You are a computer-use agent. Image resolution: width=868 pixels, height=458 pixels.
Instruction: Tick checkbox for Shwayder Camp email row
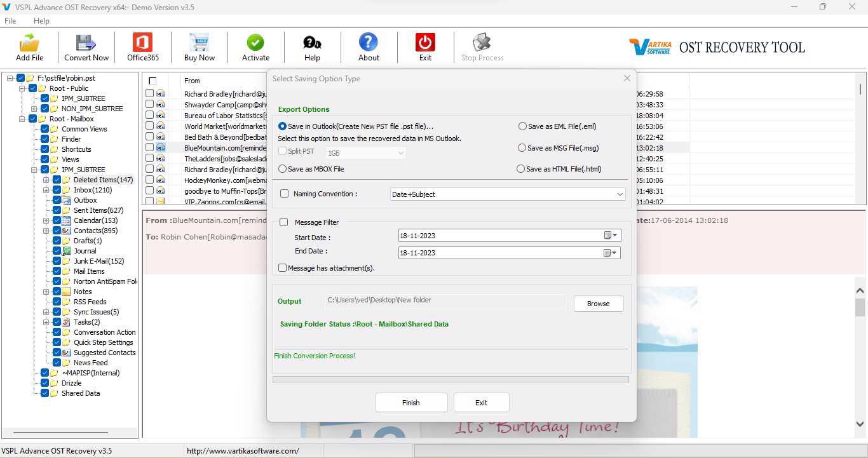coord(149,104)
